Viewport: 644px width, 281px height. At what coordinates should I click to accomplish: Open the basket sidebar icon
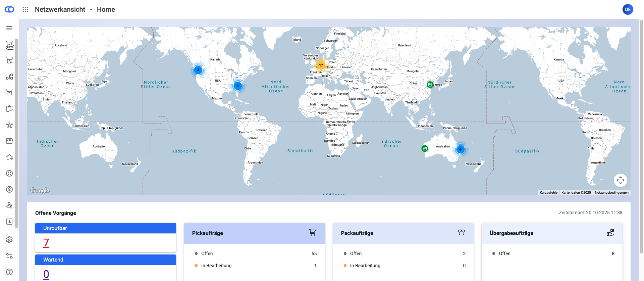coord(9,93)
